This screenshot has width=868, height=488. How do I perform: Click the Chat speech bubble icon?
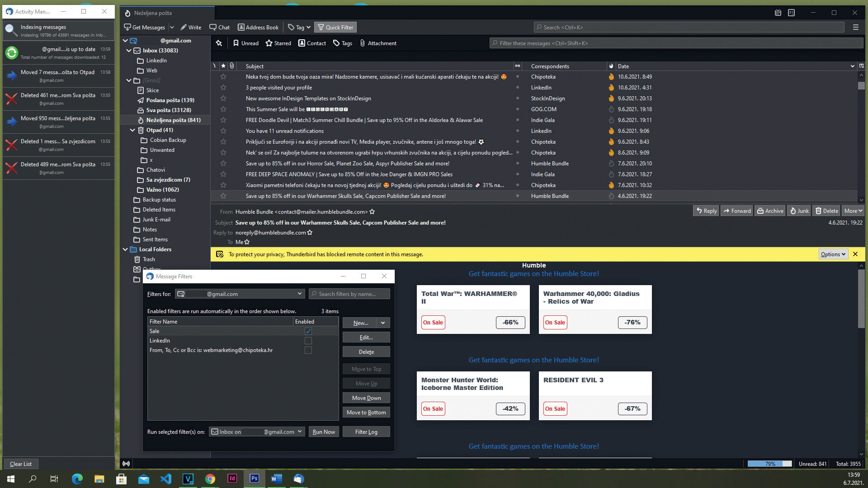point(213,27)
